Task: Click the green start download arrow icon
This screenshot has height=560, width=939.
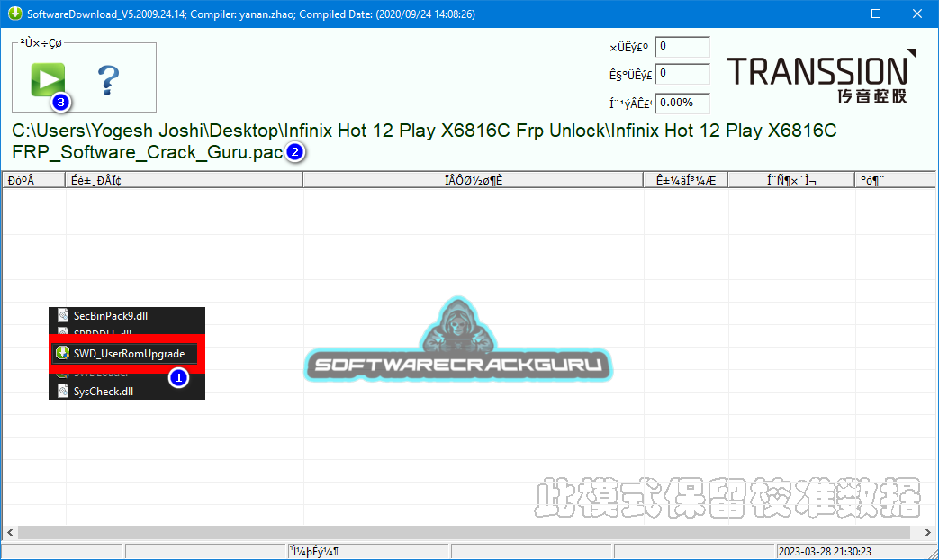Action: (x=48, y=79)
